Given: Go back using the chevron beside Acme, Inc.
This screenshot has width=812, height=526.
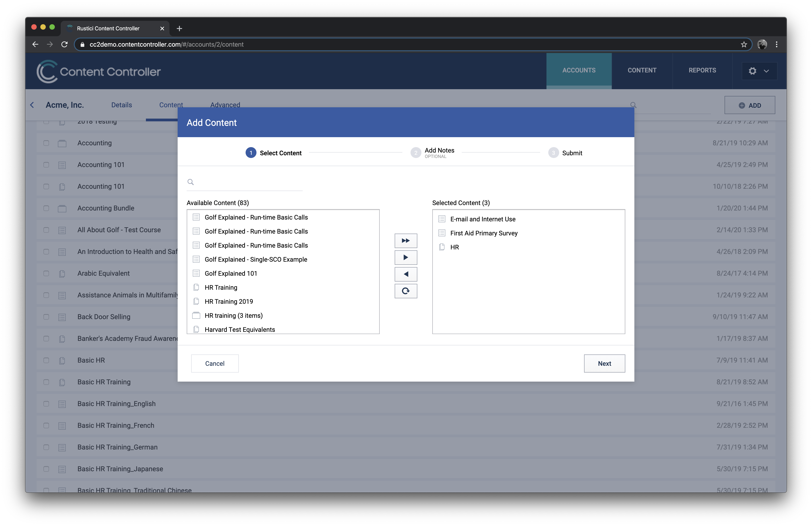Looking at the screenshot, I should 32,105.
